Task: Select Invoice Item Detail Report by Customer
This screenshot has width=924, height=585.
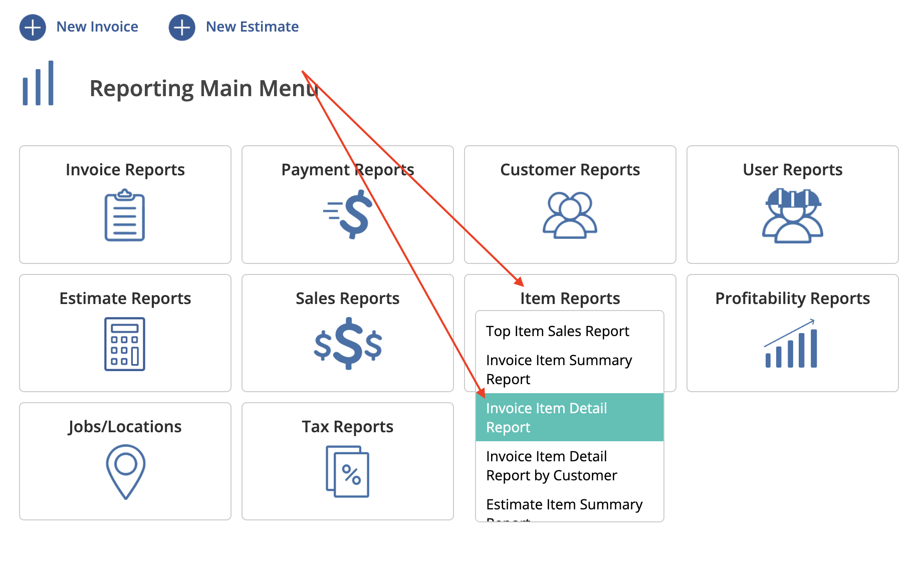Action: [x=551, y=465]
